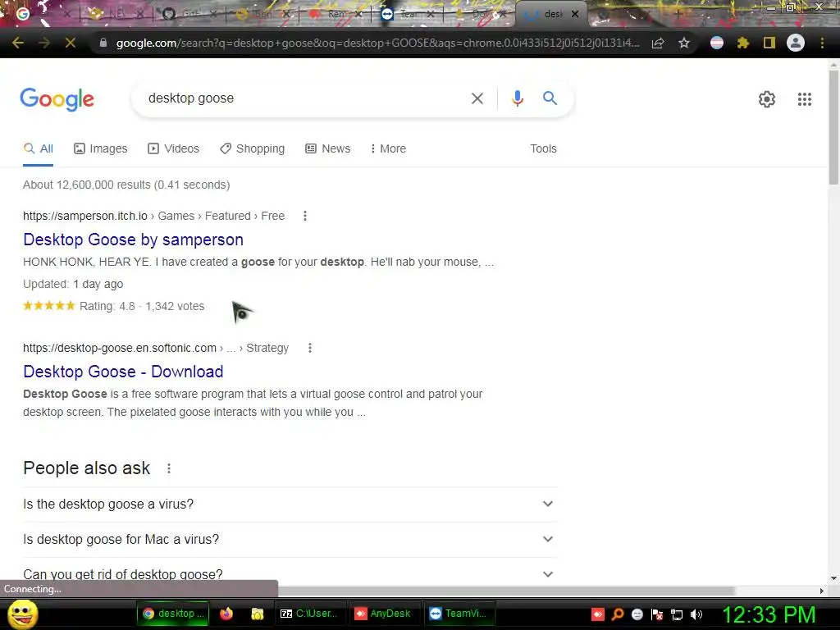Expand "Is the desktop goose a virus?"

[x=290, y=504]
